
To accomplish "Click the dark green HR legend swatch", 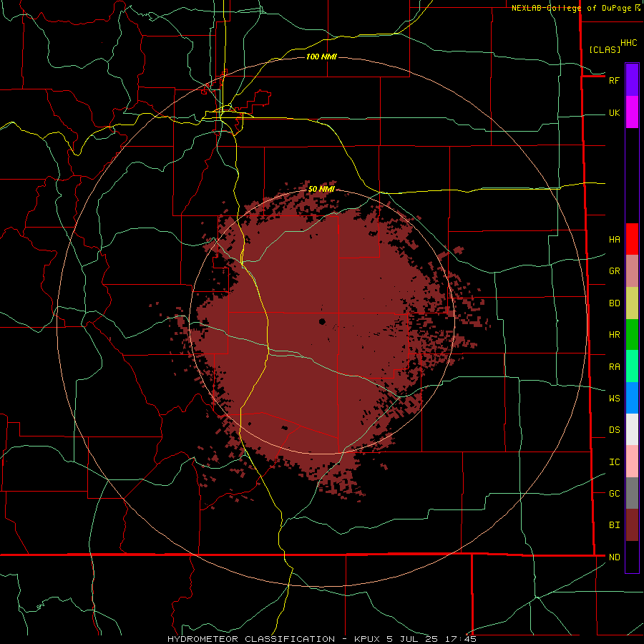I will [632, 335].
